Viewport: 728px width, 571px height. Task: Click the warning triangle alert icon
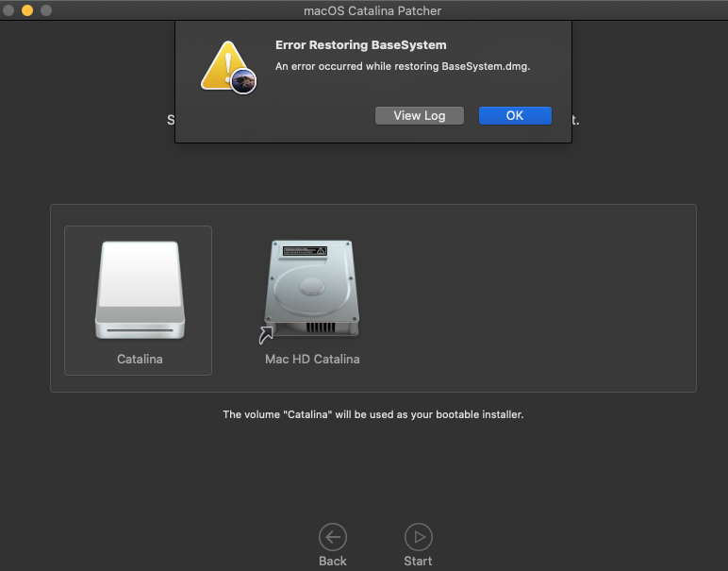[228, 67]
